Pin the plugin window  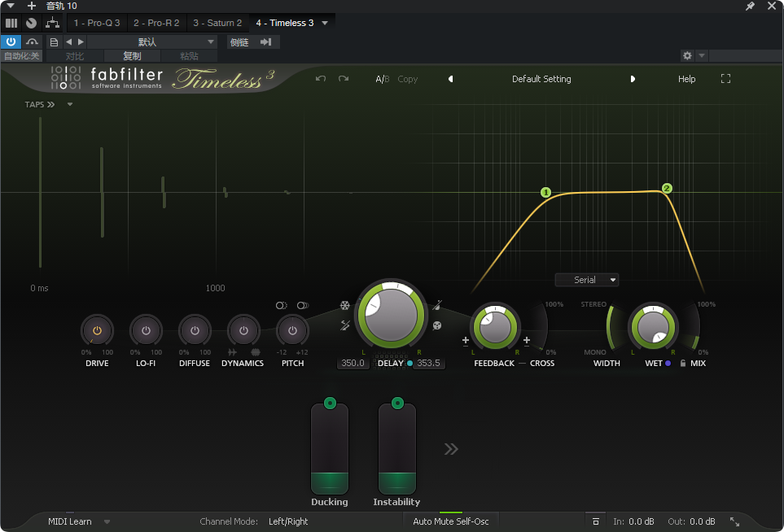point(750,6)
